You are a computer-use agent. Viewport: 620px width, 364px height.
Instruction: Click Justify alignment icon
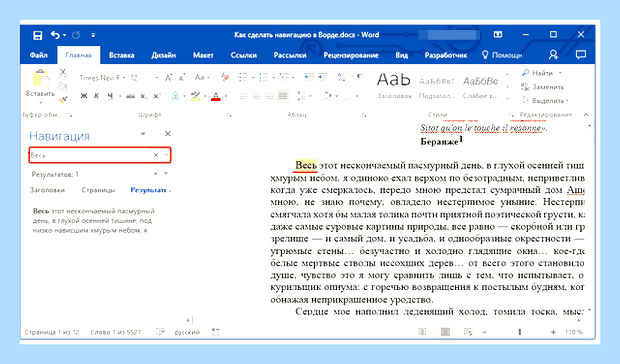coord(283,96)
